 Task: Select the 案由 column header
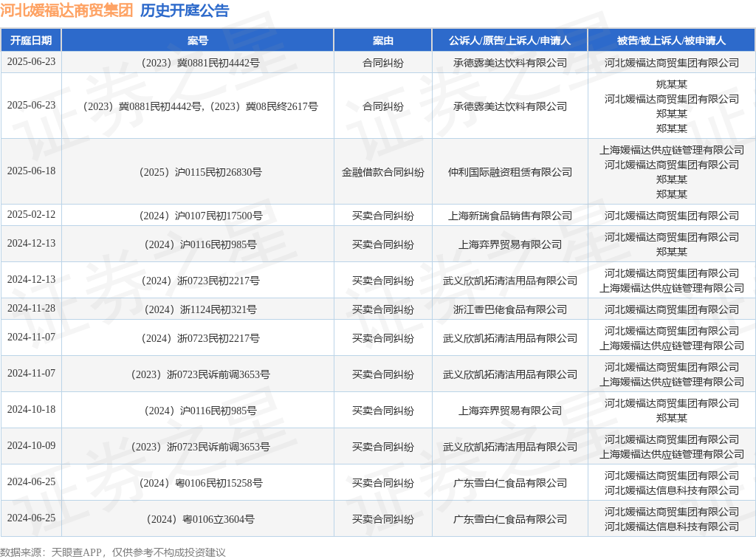[x=383, y=41]
